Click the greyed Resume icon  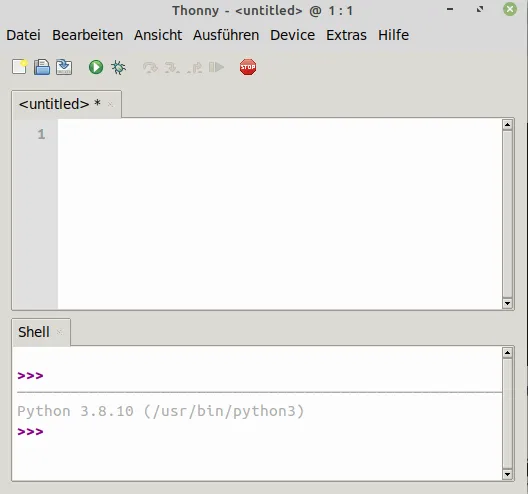point(216,67)
